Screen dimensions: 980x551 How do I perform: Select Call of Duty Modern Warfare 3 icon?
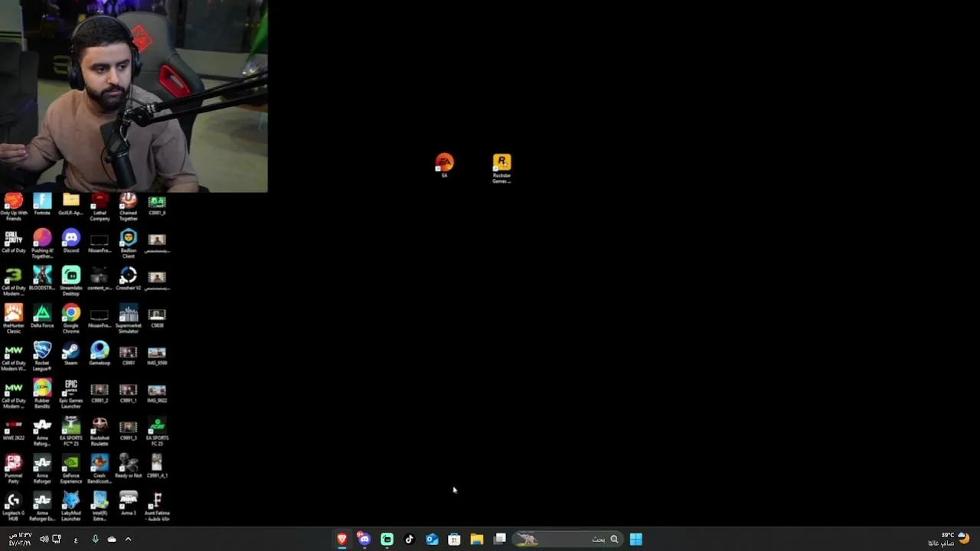point(14,282)
